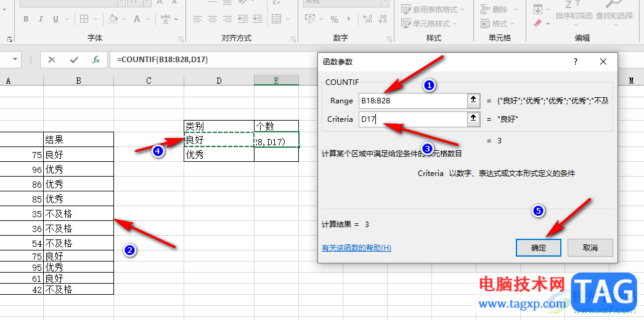Click the dialog help question mark
The width and height of the screenshot is (644, 320).
[x=576, y=62]
